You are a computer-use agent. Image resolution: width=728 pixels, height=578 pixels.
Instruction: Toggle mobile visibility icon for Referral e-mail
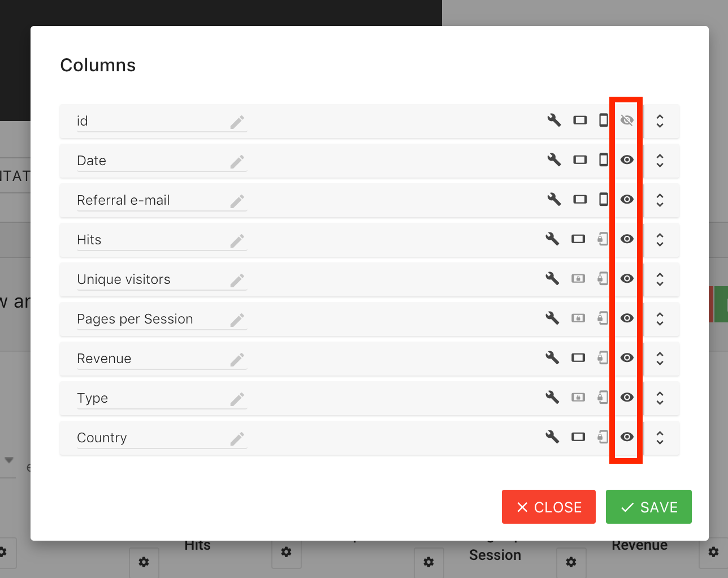(x=603, y=199)
